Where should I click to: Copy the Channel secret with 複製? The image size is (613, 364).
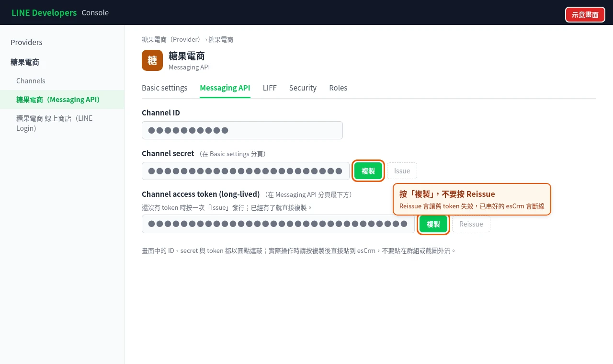click(x=368, y=171)
